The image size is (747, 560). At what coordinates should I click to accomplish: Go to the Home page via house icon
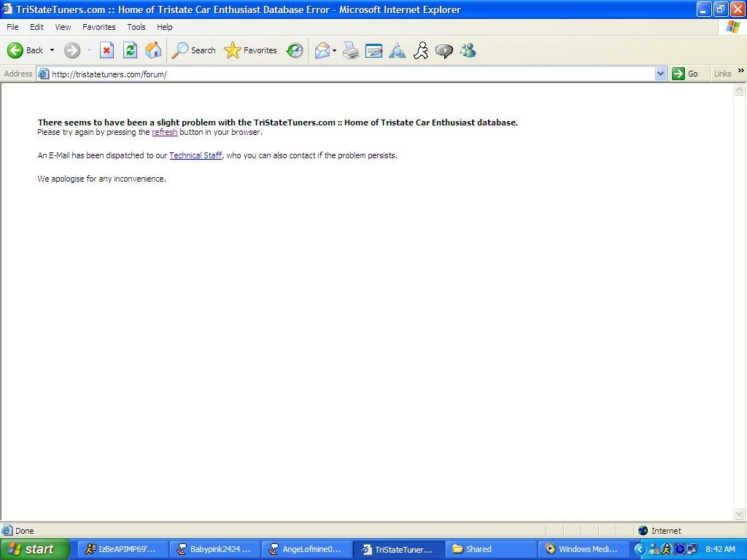point(153,50)
